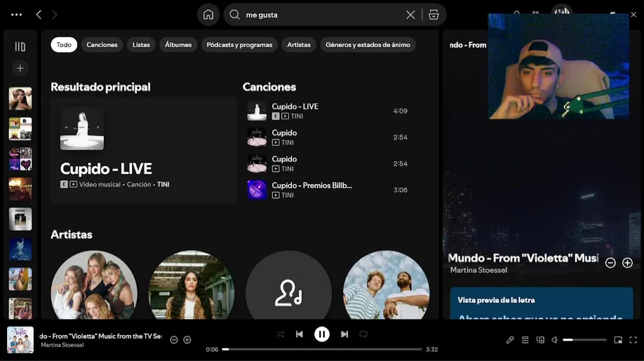Open the 'Vista previa de la letra' card
This screenshot has width=644, height=361.
point(541,303)
